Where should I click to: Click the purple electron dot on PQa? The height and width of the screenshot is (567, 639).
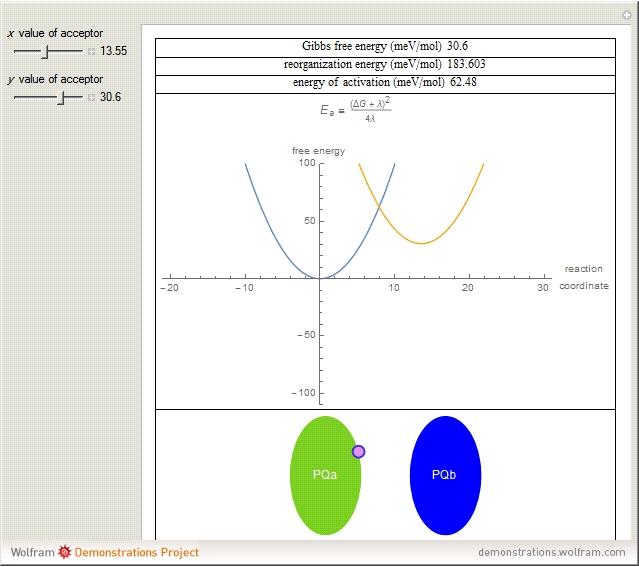(359, 452)
